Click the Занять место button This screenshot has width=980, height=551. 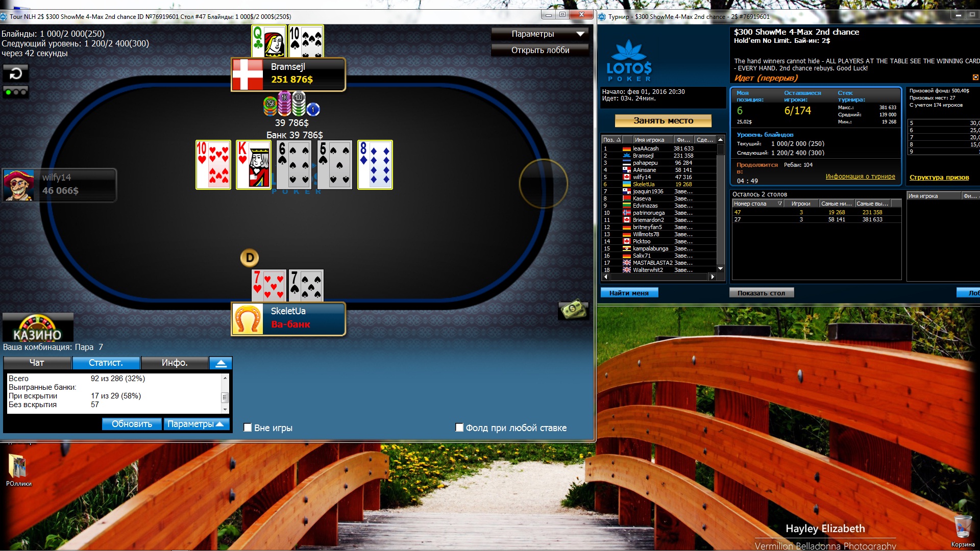click(x=663, y=120)
